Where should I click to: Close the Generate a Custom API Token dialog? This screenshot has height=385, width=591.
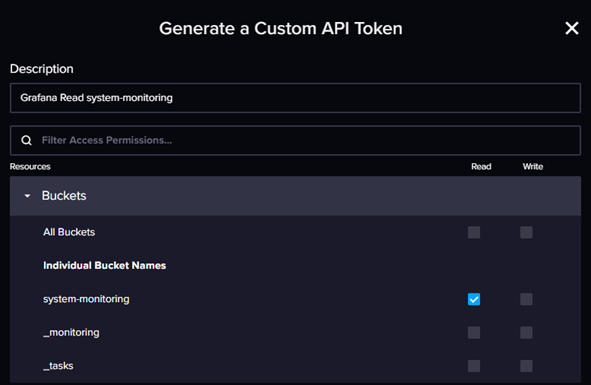point(572,28)
